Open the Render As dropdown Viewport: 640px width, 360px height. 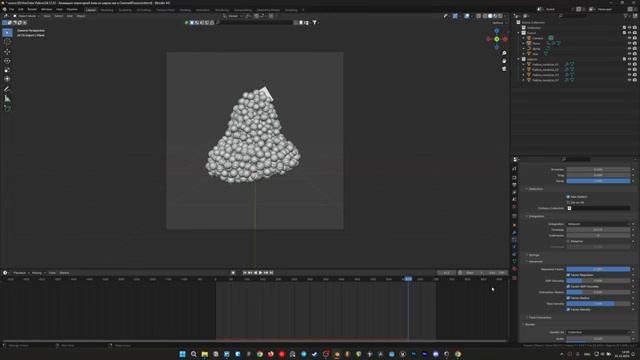coord(598,332)
